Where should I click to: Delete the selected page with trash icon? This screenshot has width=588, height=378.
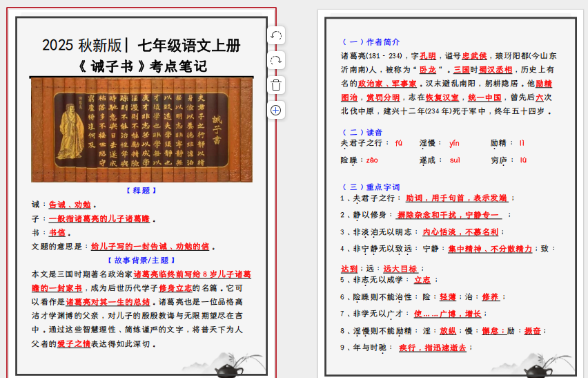pos(275,86)
